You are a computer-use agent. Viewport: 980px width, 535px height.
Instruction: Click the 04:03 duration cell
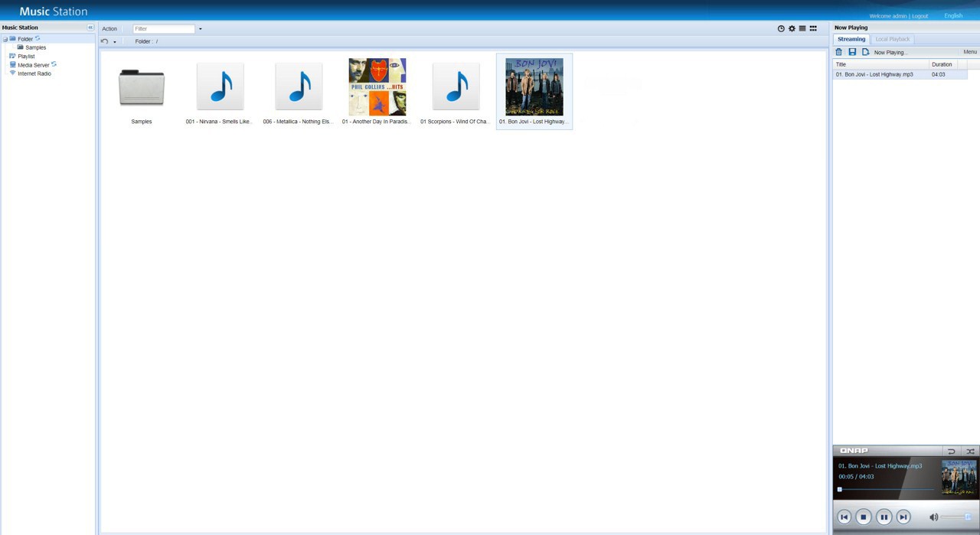point(939,75)
